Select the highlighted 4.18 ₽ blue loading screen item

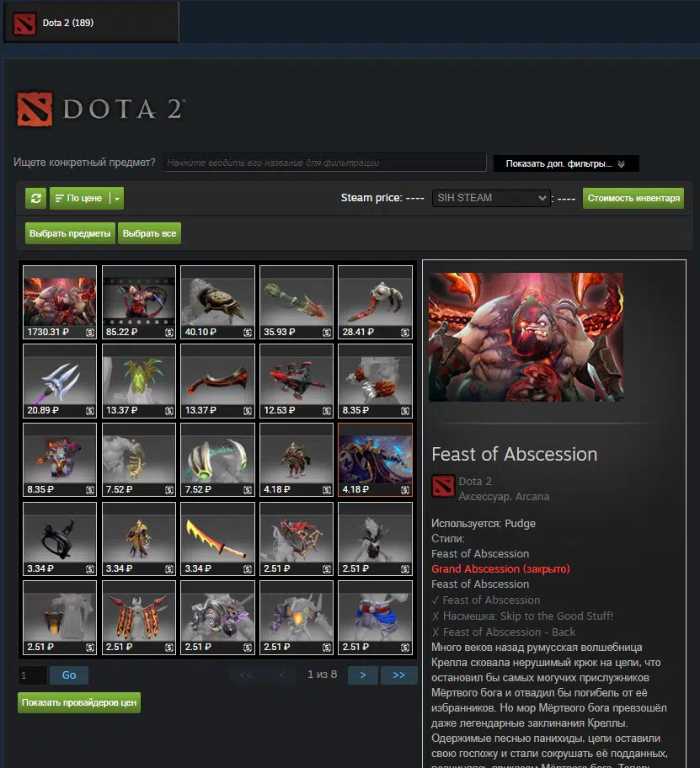coord(375,460)
